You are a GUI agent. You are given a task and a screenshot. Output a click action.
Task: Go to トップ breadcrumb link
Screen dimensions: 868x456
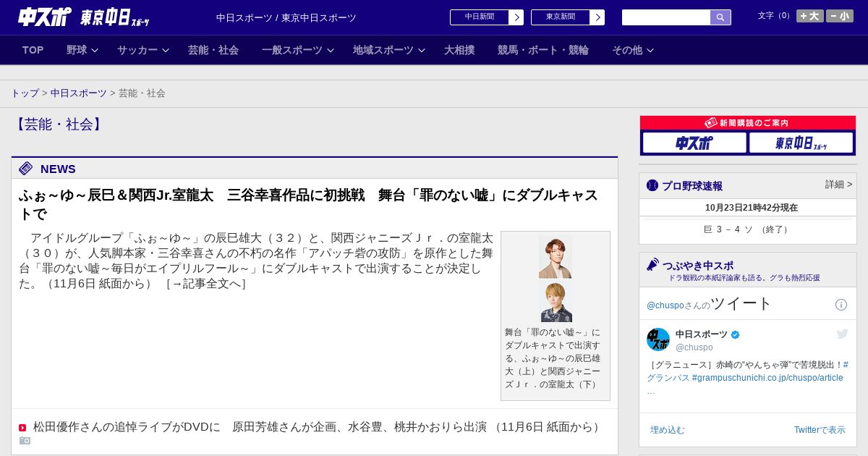[x=25, y=93]
